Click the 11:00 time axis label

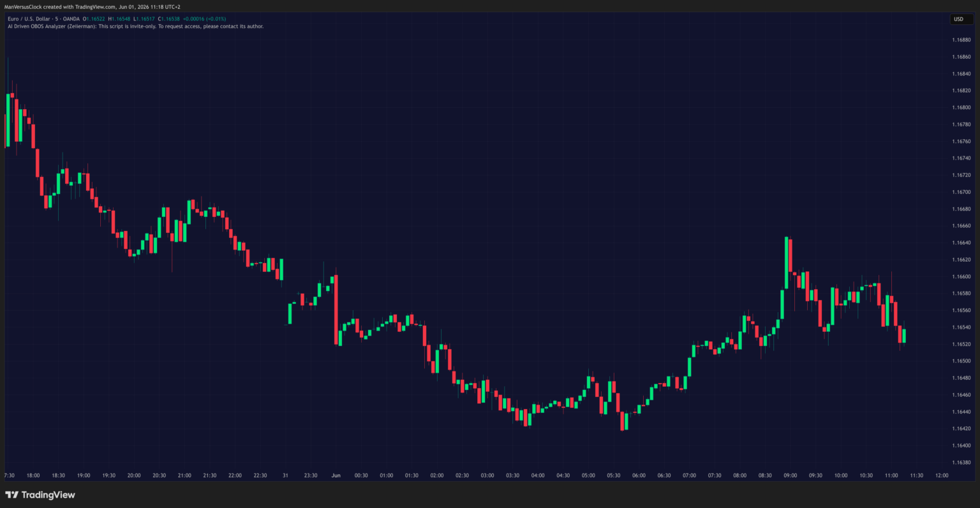click(891, 475)
